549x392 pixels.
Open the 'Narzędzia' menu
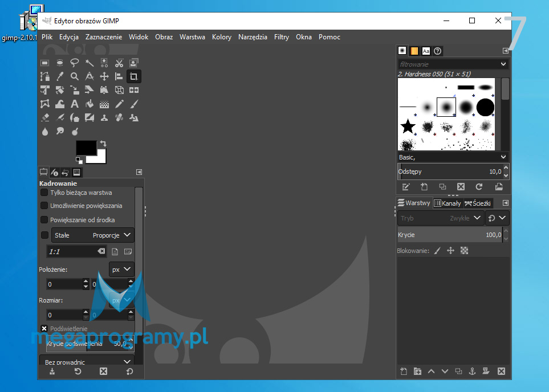click(253, 36)
